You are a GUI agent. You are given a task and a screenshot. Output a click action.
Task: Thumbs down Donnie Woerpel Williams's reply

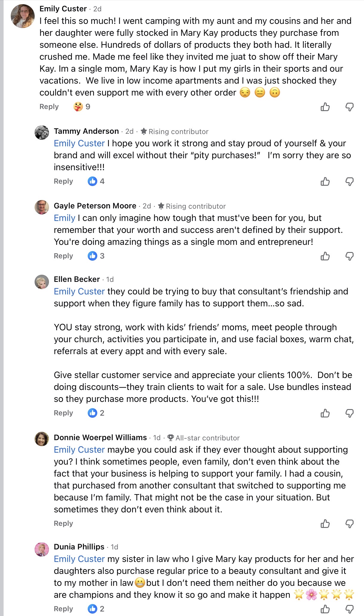point(349,523)
